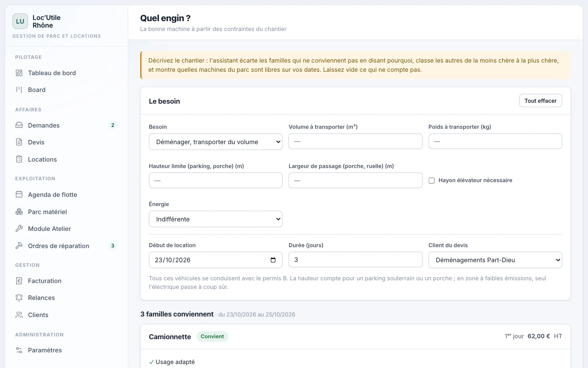This screenshot has width=588, height=368.
Task: Click the Module Atelier wrench icon
Action: [x=19, y=228]
